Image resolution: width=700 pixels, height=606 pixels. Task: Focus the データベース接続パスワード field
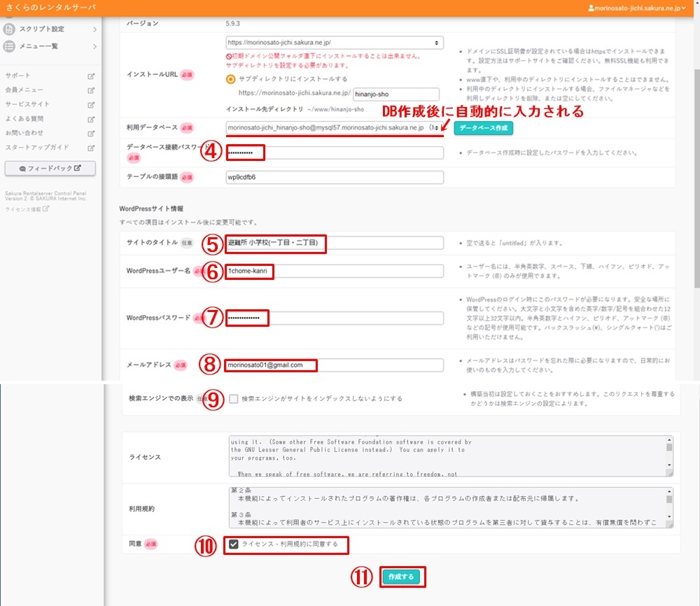[335, 153]
